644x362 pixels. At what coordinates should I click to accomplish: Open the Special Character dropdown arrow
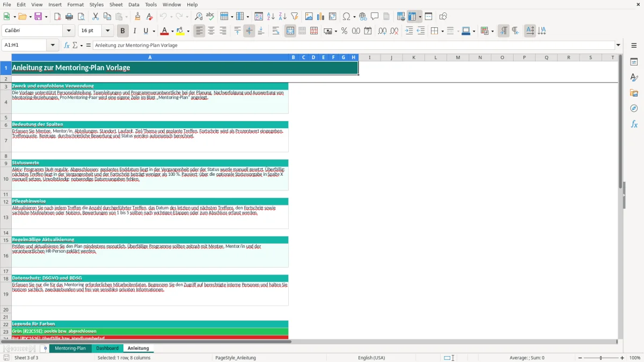pos(354,17)
